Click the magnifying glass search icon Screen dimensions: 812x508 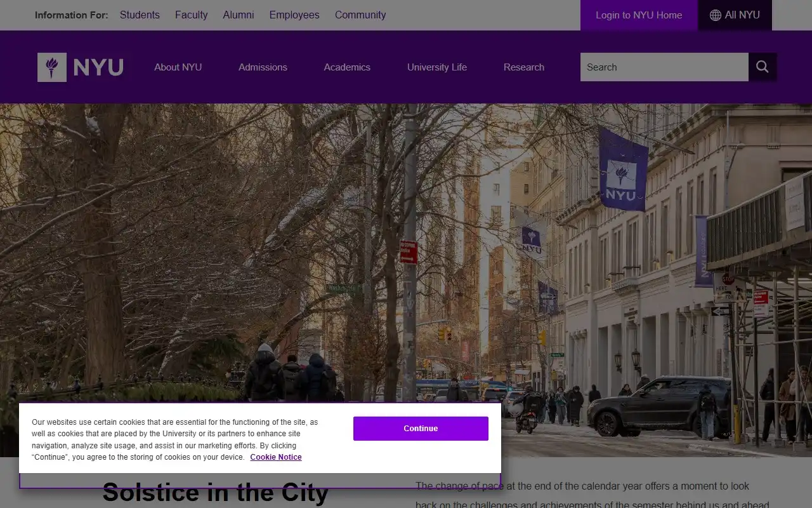click(x=762, y=67)
